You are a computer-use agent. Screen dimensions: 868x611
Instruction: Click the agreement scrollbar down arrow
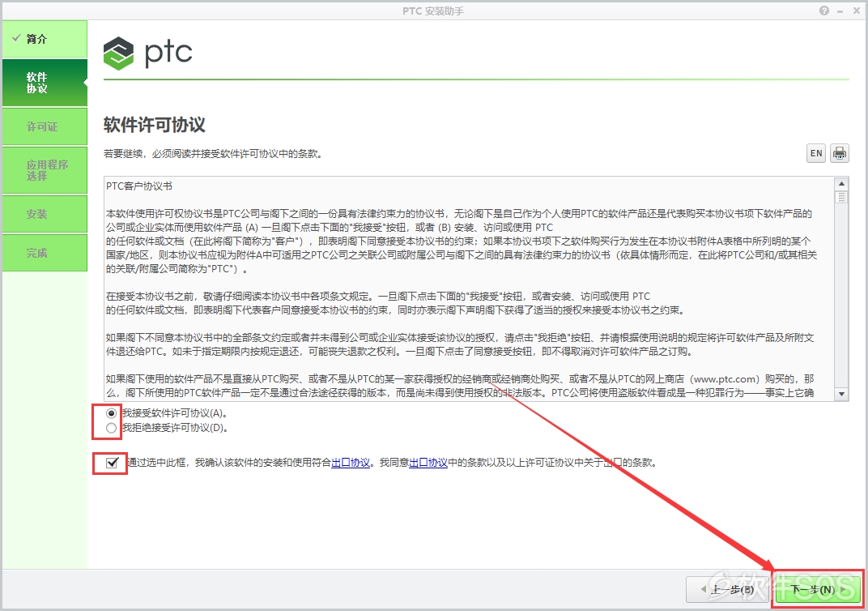pyautogui.click(x=841, y=394)
